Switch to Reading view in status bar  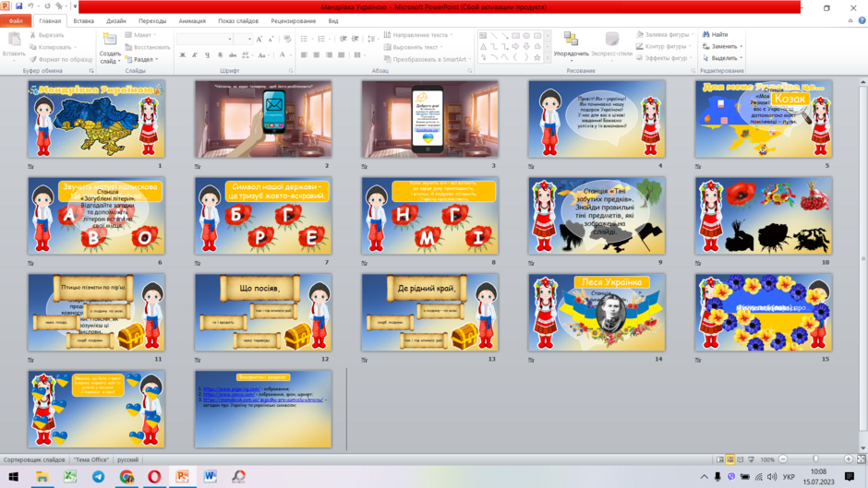(741, 459)
